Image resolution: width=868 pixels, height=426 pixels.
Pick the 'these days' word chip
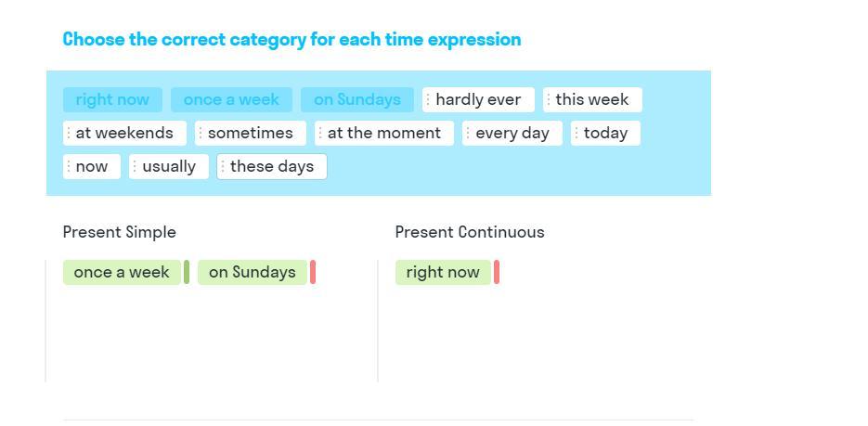[273, 166]
